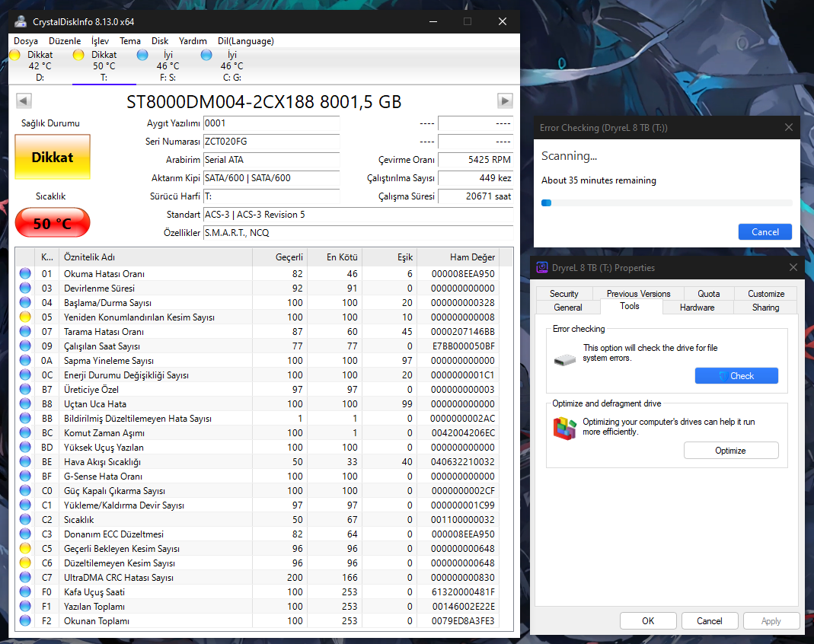
Task: Click the CrystalDiskInfo title bar app icon
Action: click(21, 22)
